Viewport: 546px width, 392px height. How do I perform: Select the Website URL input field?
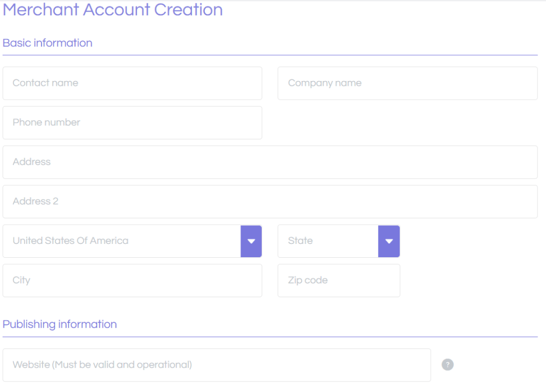pos(217,364)
